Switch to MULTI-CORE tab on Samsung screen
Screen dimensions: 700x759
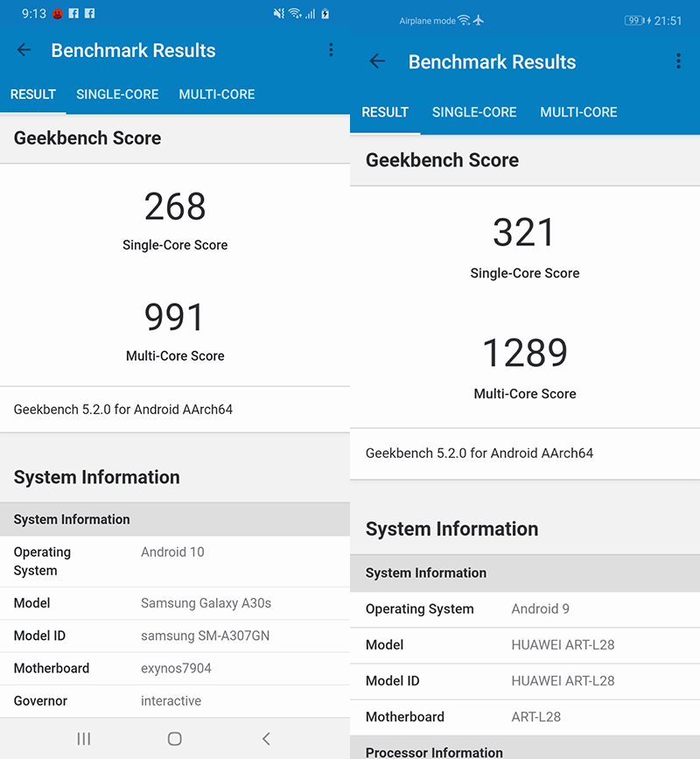(x=217, y=95)
